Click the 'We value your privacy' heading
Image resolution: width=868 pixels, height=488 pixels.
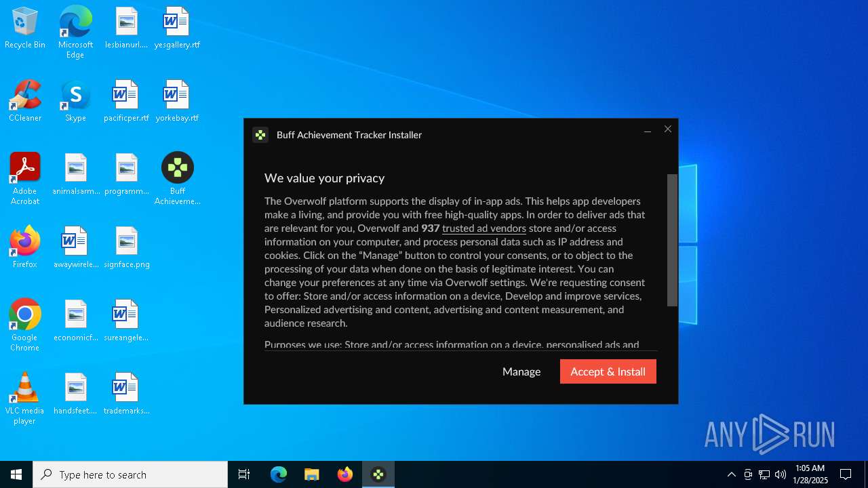click(x=324, y=178)
